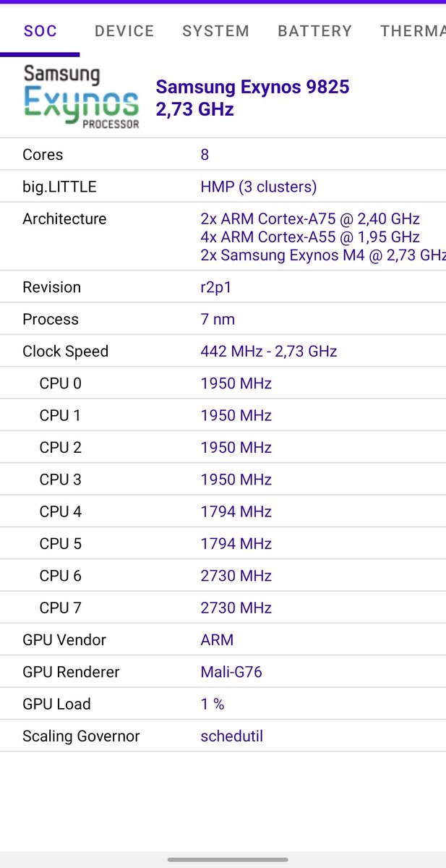Select the CPU 4 frequency row
Image resolution: width=446 pixels, height=868 pixels.
click(223, 511)
